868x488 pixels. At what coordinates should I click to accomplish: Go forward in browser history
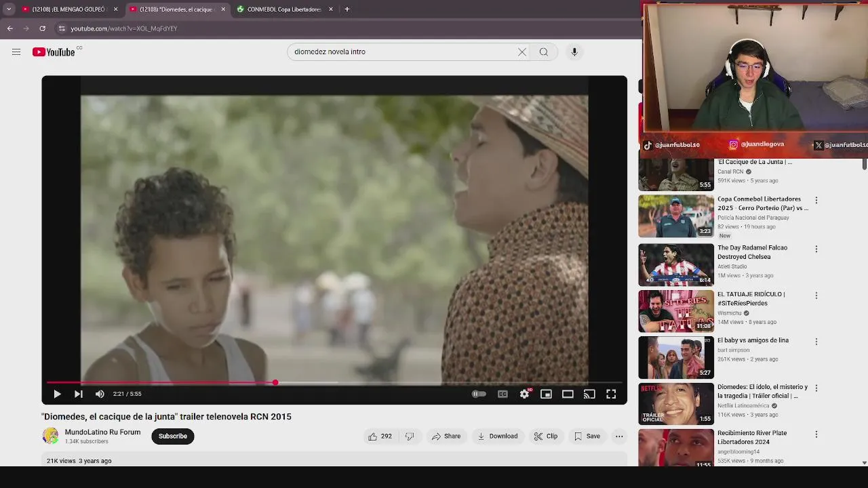[26, 28]
